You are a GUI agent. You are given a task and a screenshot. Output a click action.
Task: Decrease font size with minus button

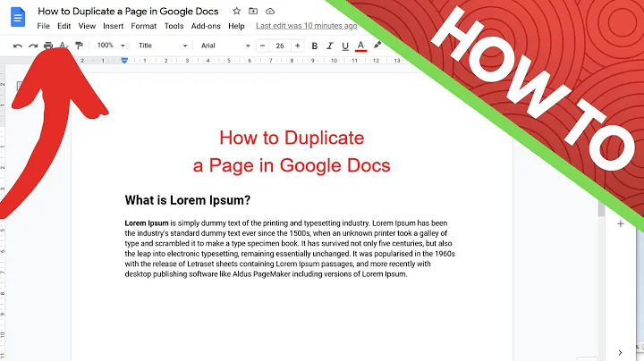[x=262, y=46]
